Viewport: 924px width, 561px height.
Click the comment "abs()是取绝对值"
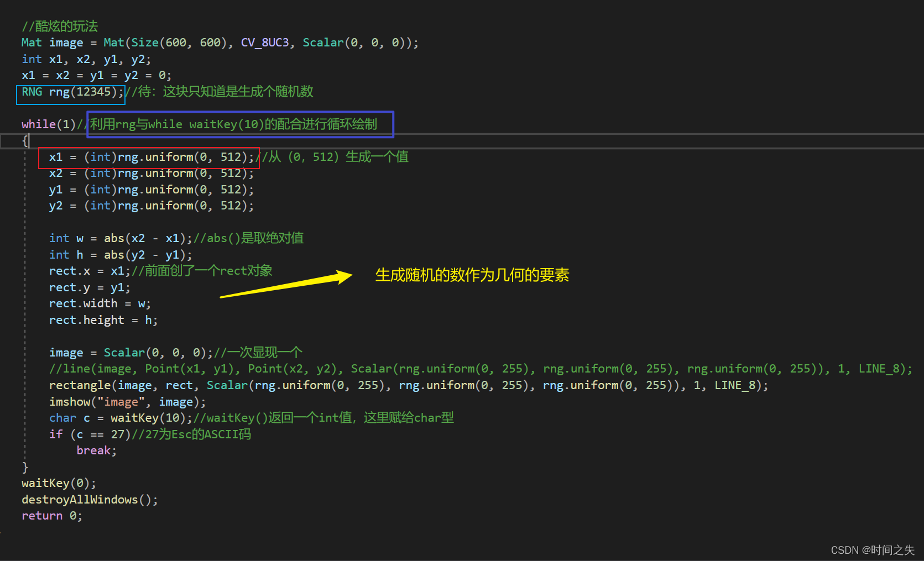coord(255,238)
